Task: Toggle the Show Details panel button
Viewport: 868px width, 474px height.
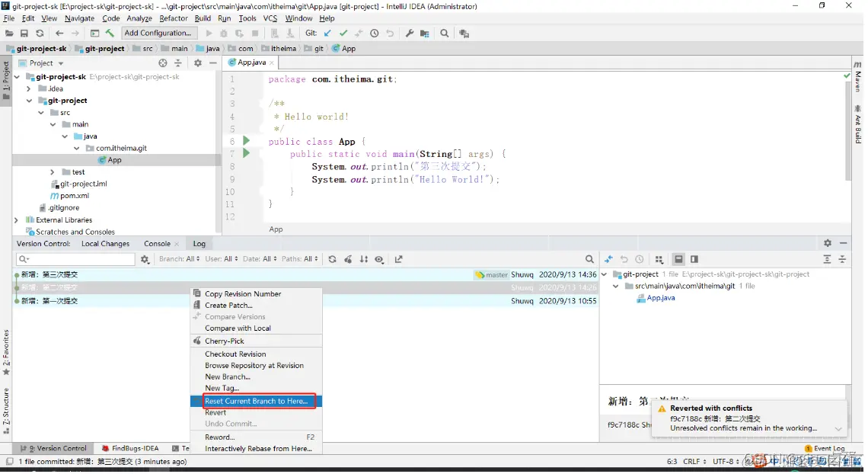Action: [678, 259]
